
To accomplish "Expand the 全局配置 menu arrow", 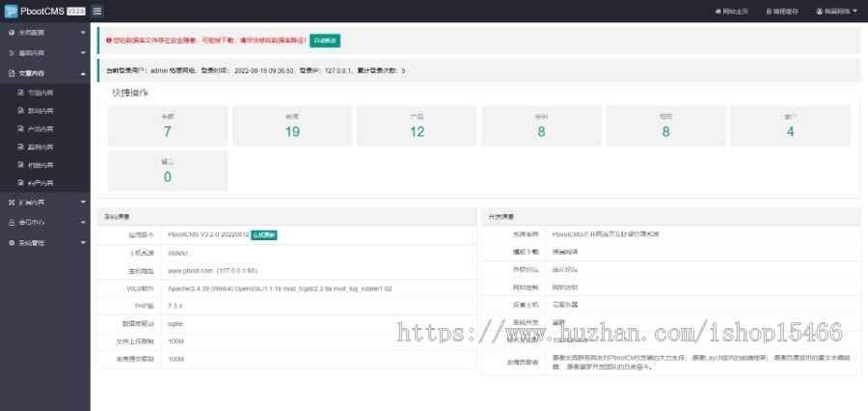I will 83,33.
